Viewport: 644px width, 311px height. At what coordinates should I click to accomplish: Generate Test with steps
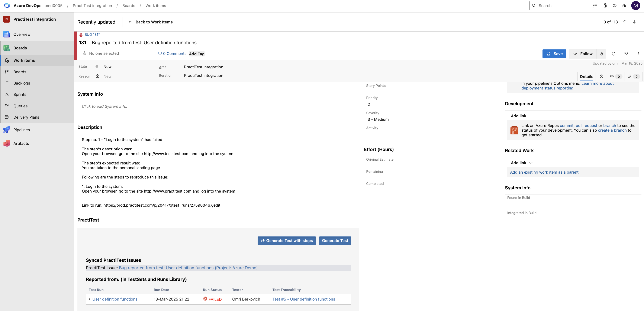click(287, 240)
